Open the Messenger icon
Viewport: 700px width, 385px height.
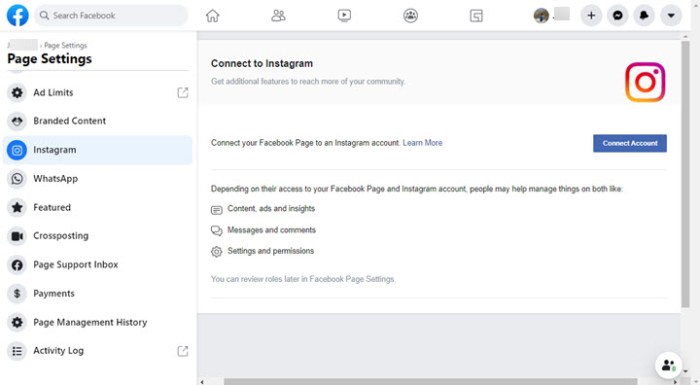pos(617,16)
